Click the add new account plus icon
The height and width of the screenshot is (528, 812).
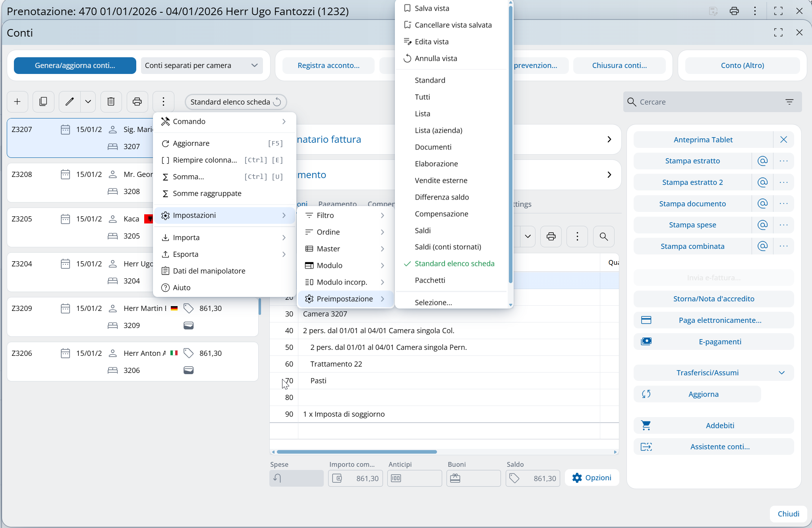tap(17, 102)
